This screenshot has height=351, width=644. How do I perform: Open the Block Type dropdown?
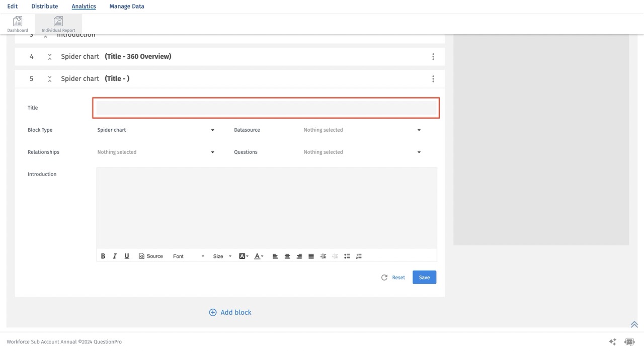pyautogui.click(x=156, y=130)
